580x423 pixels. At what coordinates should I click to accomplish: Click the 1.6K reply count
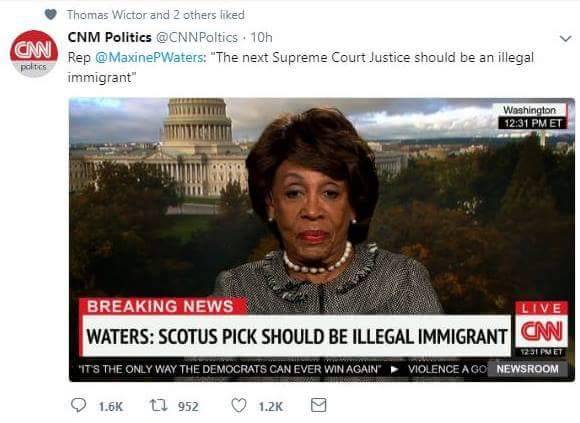[111, 406]
